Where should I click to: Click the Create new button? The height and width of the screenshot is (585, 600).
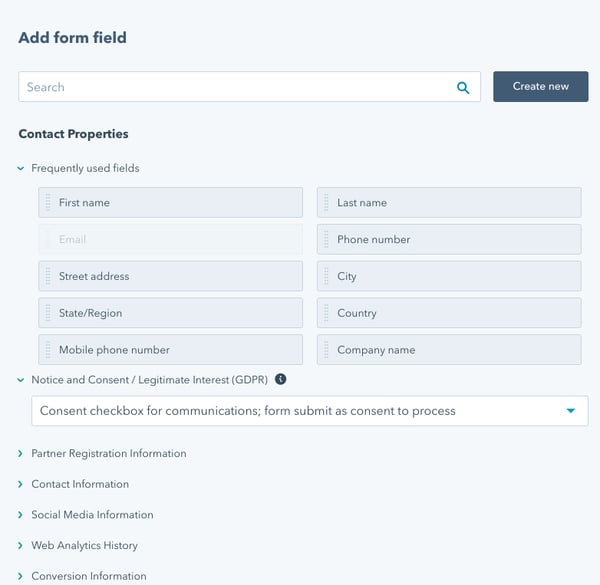540,87
